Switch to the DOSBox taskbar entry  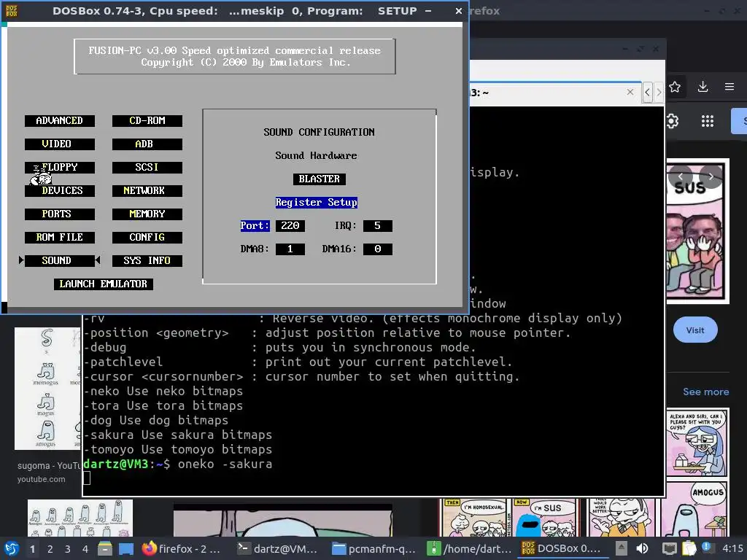tap(562, 548)
